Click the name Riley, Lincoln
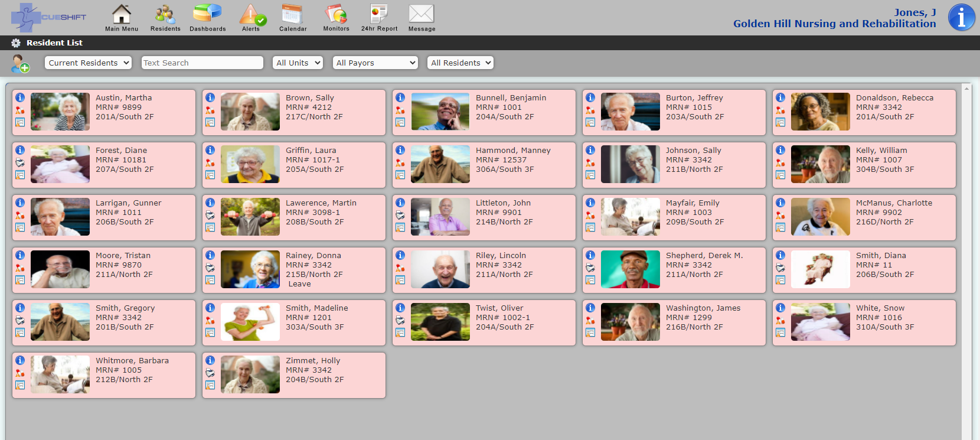980x440 pixels. (501, 255)
